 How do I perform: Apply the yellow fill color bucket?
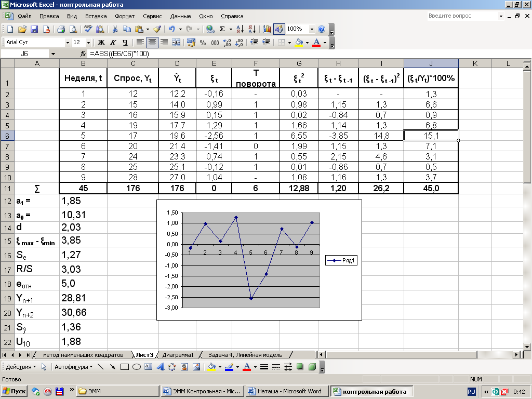pyautogui.click(x=298, y=43)
